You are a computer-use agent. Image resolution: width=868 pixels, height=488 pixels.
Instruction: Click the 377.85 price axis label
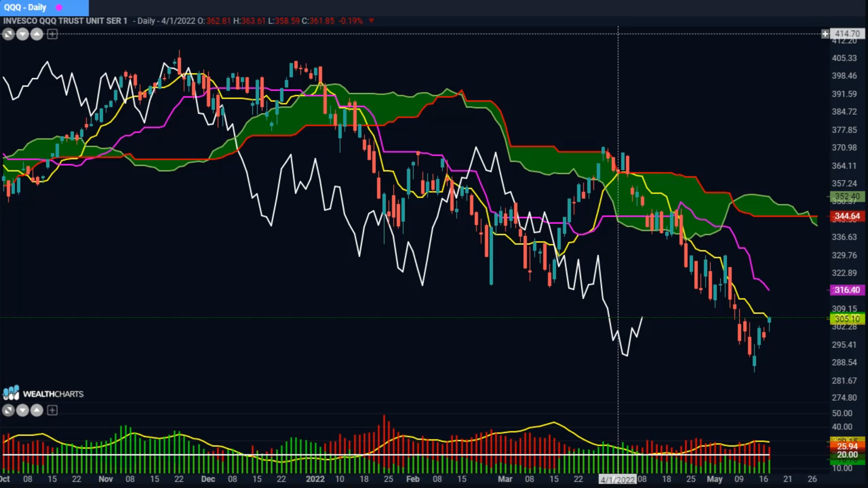[844, 130]
